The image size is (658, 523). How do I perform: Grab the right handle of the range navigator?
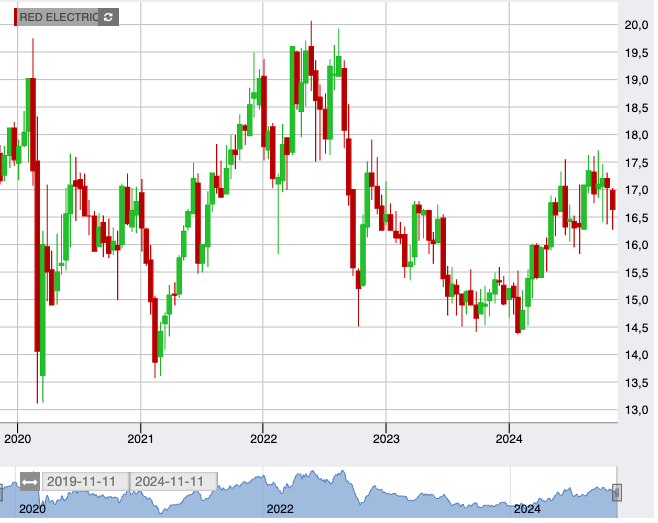point(617,493)
